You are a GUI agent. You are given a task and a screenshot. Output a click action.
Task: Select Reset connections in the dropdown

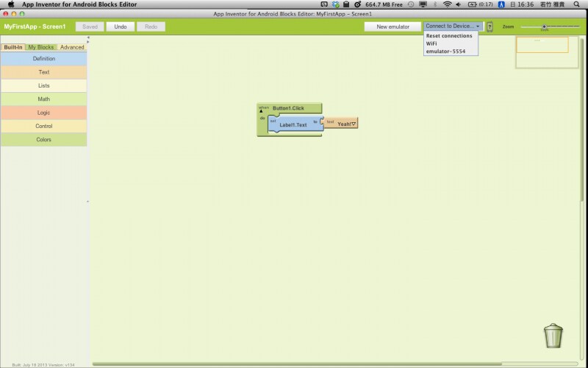tap(448, 35)
